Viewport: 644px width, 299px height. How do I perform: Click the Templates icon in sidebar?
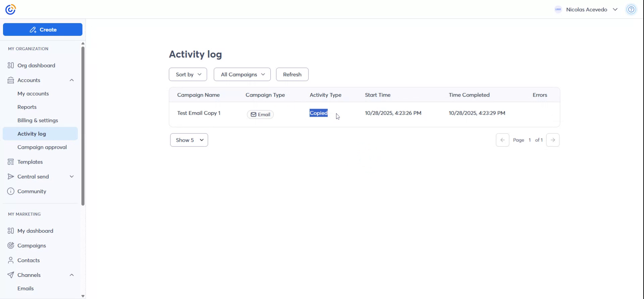11,162
